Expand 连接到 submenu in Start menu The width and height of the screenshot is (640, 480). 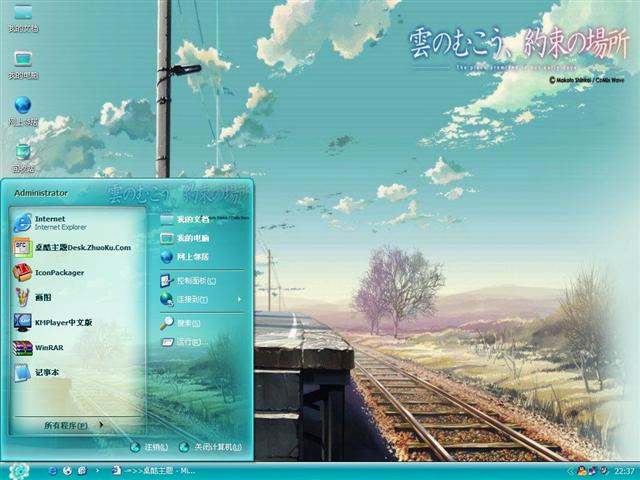tap(202, 300)
